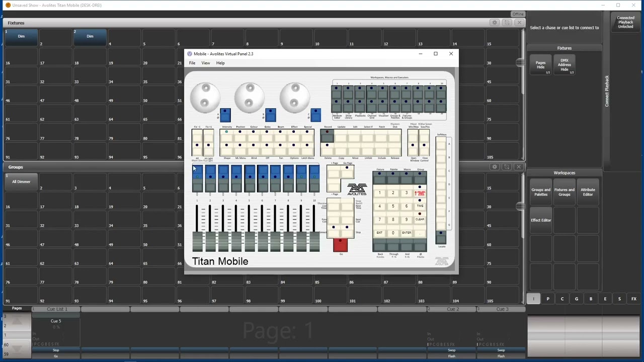The image size is (644, 362).
Task: Click the EXIT key on the keypad
Action: pyautogui.click(x=379, y=233)
